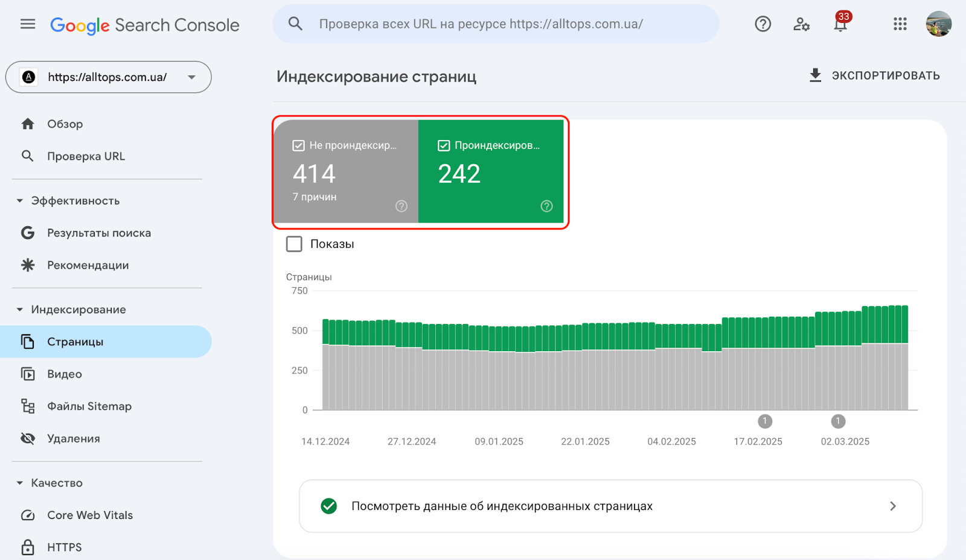966x560 pixels.
Task: Collapse the Индексирование section
Action: [x=20, y=310]
